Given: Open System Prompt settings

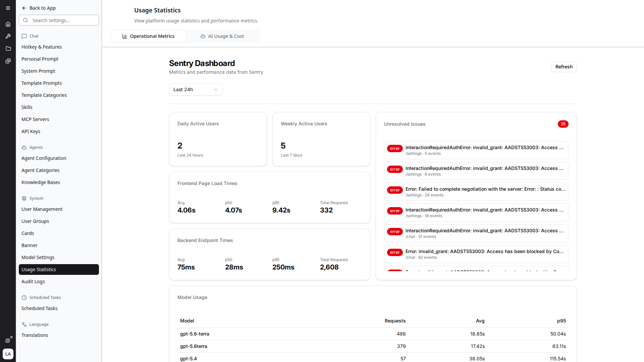Looking at the screenshot, I should (59, 71).
